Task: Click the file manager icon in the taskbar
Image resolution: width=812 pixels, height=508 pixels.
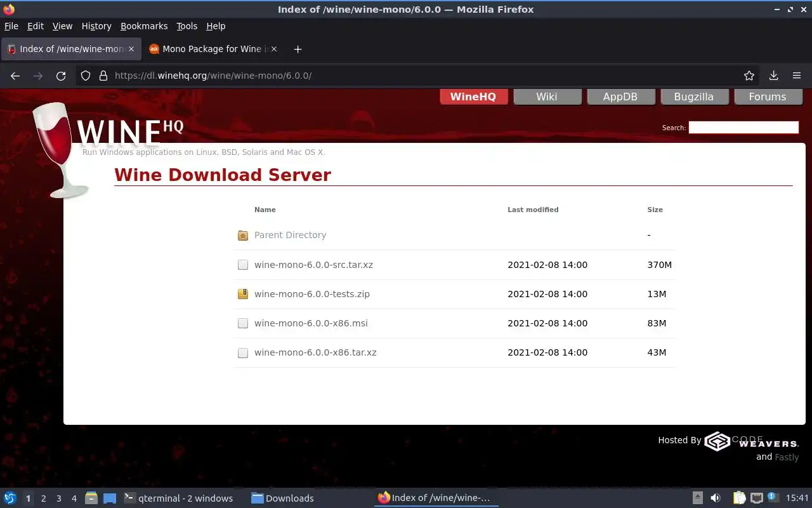Action: click(x=91, y=498)
